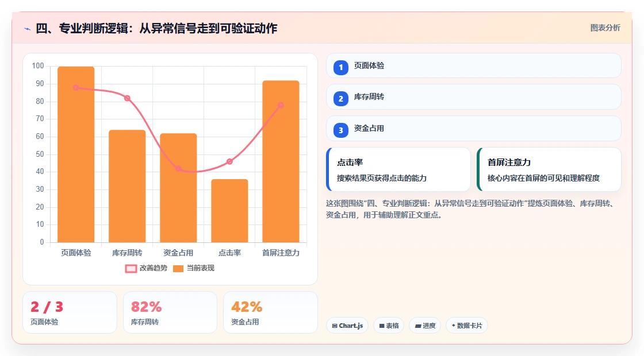Click the trend line point above 点击率
644x356 pixels.
229,161
